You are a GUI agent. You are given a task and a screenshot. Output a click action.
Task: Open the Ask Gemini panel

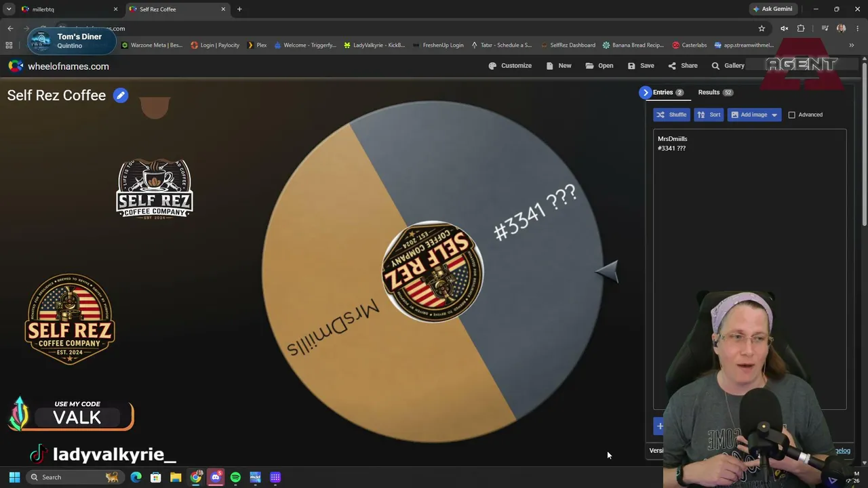(772, 9)
